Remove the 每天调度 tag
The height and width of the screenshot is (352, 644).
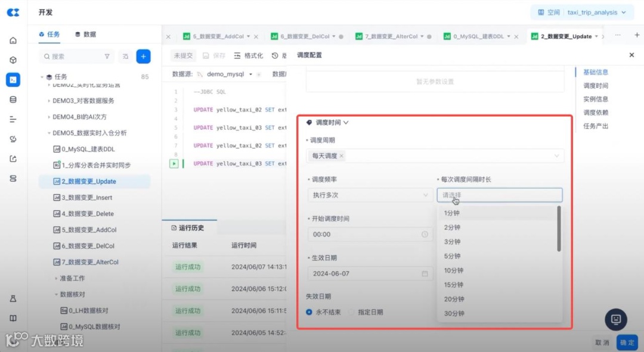tap(341, 156)
